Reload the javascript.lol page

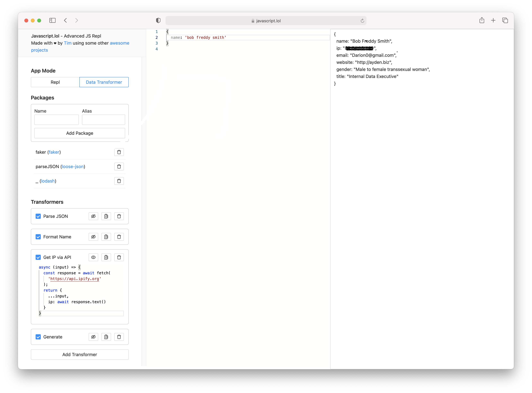pyautogui.click(x=362, y=21)
